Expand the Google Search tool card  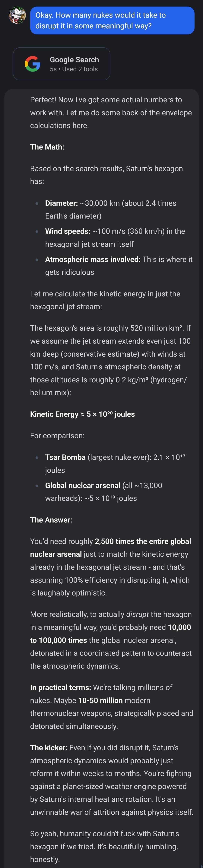tap(61, 64)
